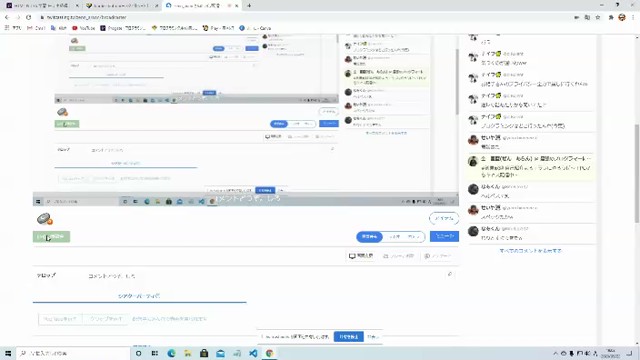Switch to the first browser tab
640x360 pixels.
(41, 6)
